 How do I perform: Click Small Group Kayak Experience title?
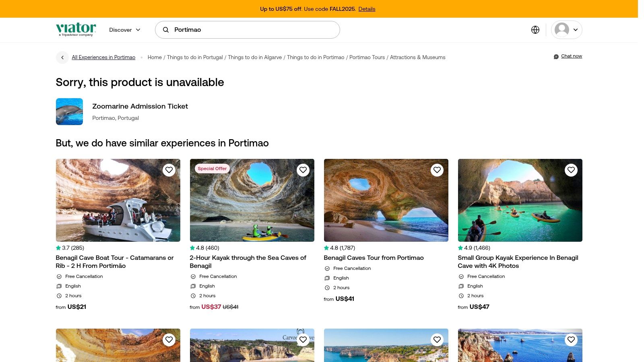518,262
